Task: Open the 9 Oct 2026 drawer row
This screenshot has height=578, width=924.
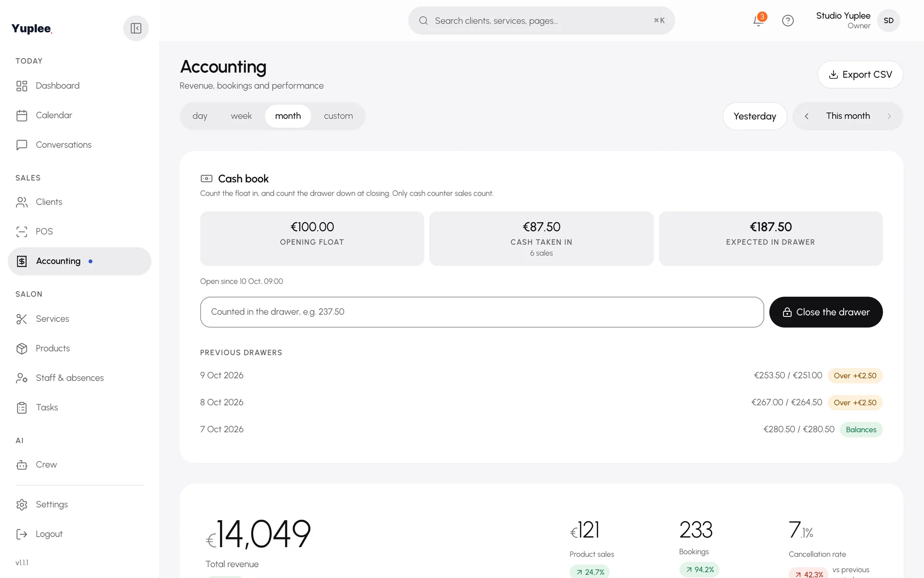Action: point(541,375)
